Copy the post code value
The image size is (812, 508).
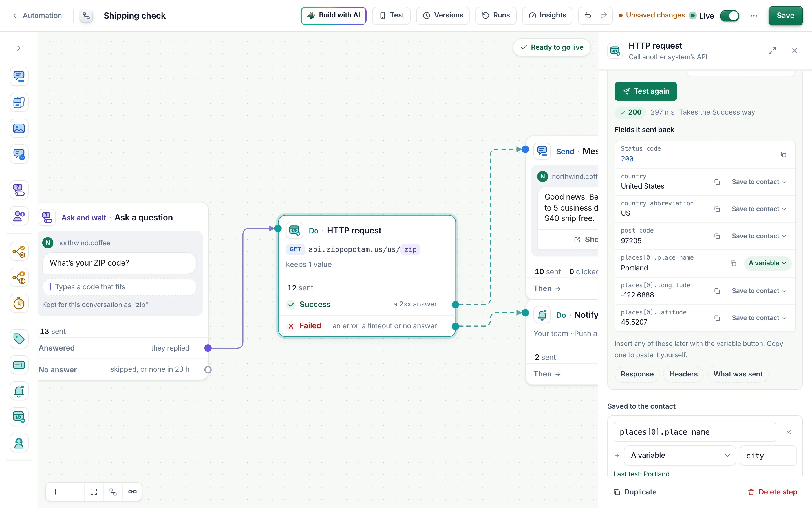coord(717,236)
